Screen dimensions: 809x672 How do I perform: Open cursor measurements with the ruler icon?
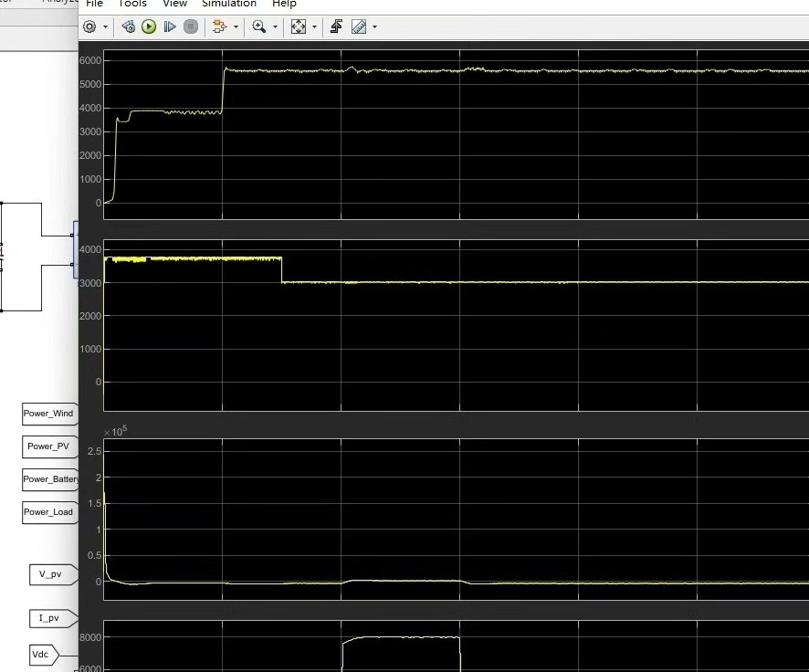click(358, 26)
